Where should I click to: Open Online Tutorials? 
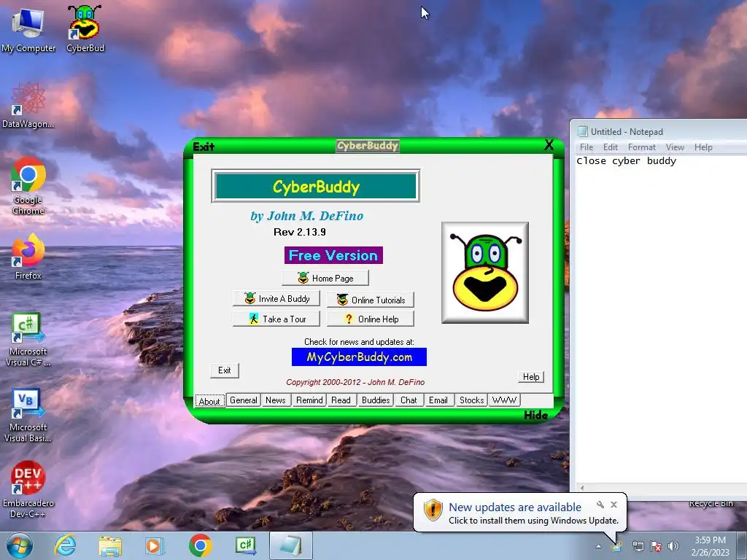[x=371, y=300]
